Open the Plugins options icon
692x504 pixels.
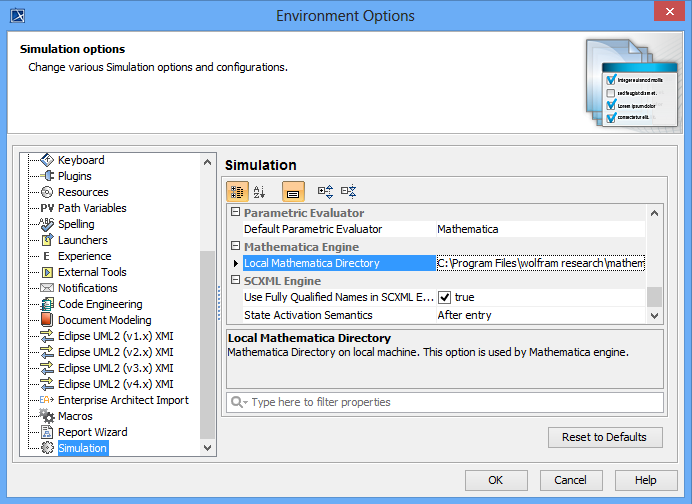pos(47,176)
